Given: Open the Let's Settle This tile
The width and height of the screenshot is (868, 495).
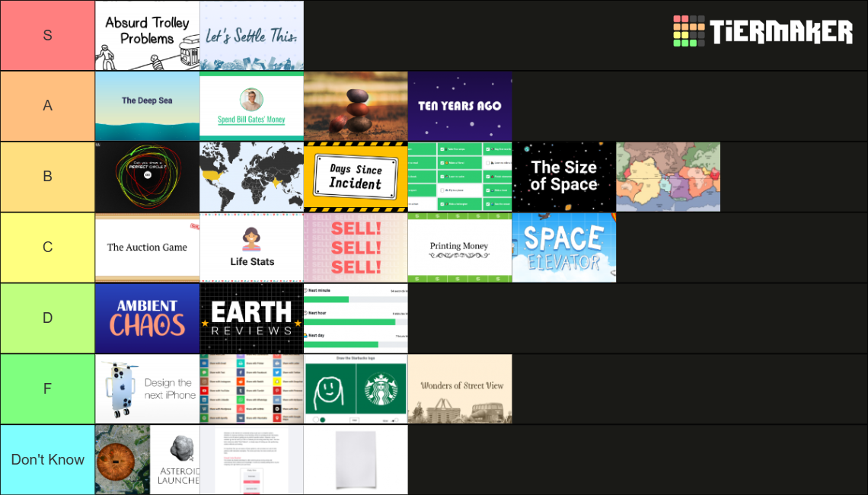Looking at the screenshot, I should (251, 36).
